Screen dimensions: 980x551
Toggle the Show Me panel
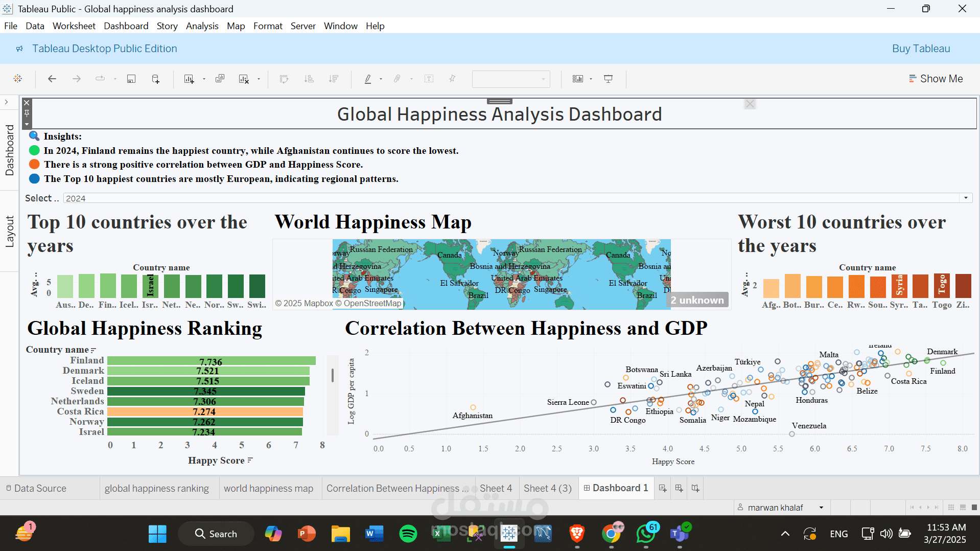(x=936, y=79)
